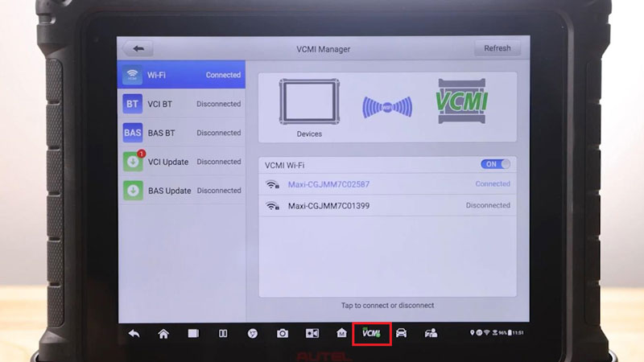The width and height of the screenshot is (644, 362).
Task: Tap the vehicle car icon in bottom bar
Action: (x=401, y=333)
